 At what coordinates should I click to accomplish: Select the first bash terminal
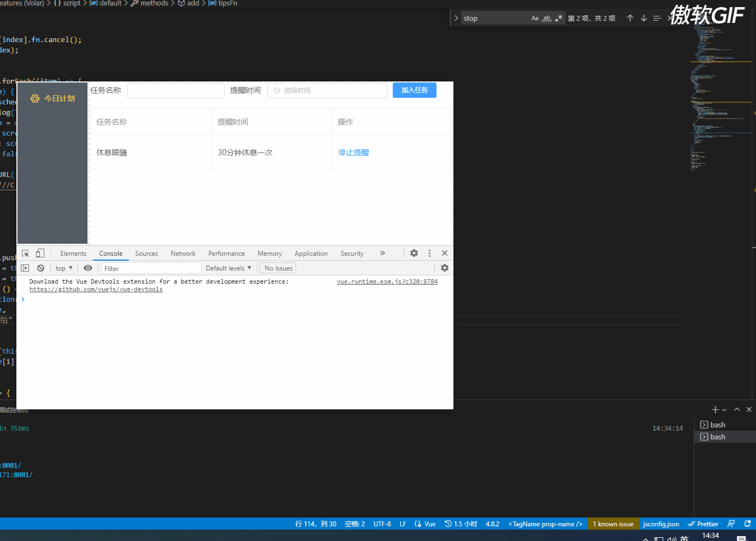click(725, 425)
